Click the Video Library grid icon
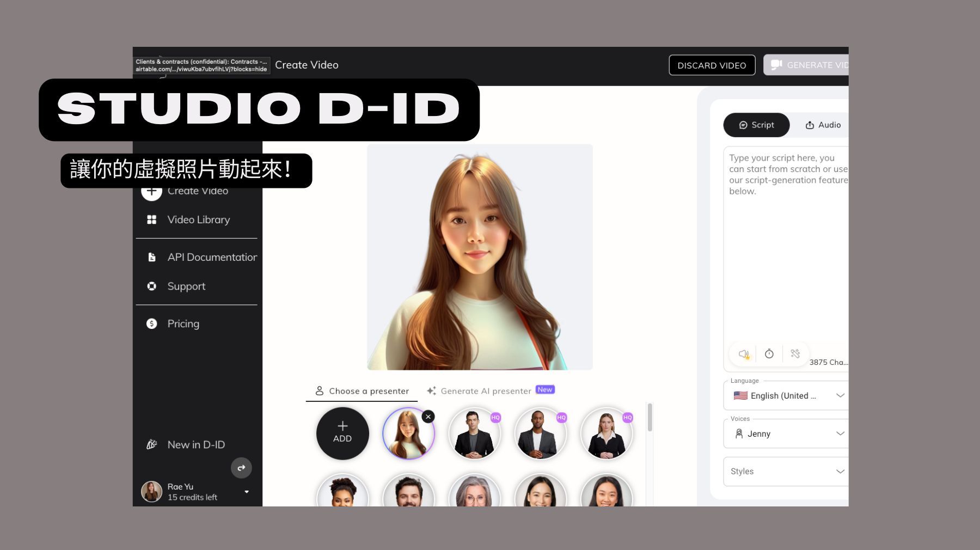 tap(152, 219)
